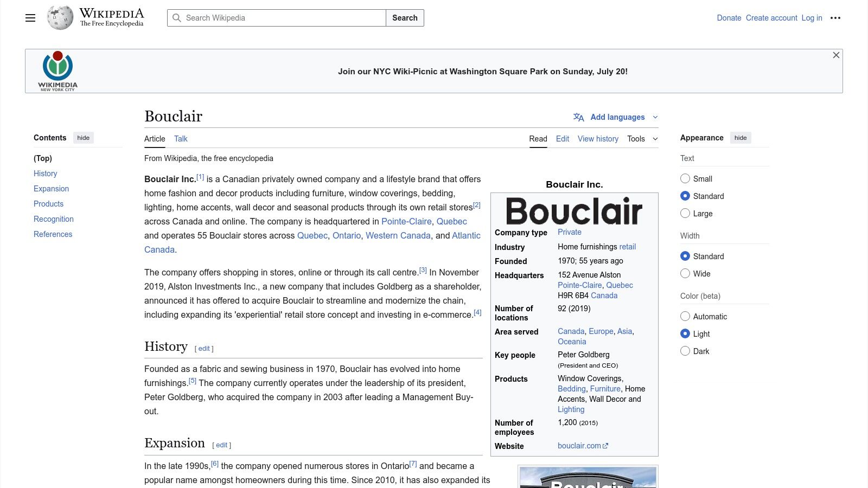Viewport: 868px width, 488px height.
Task: Edit the History section
Action: point(204,349)
